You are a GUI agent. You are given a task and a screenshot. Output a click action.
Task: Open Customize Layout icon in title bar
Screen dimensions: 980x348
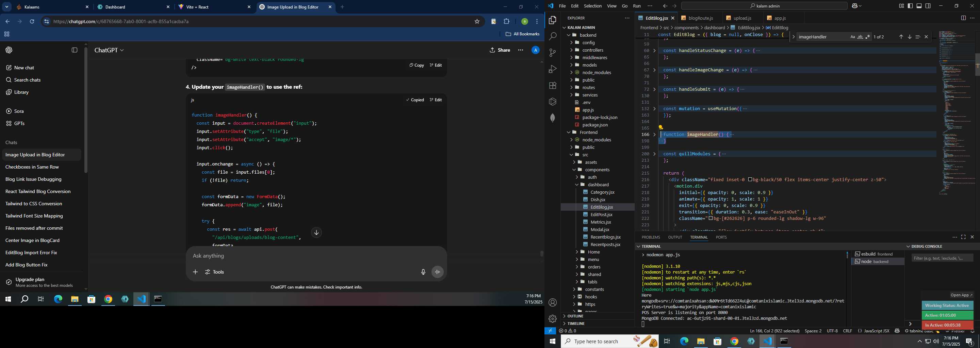(901, 6)
